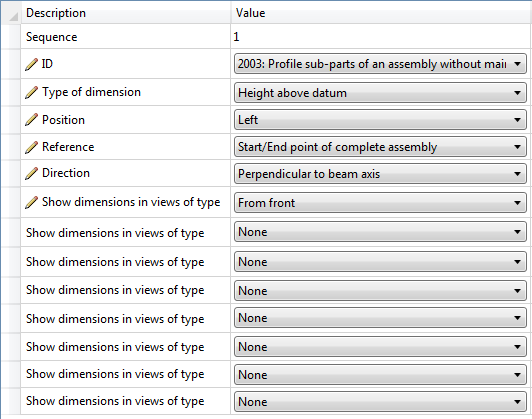Click the pencil icon beside Direction
The image size is (532, 419).
(x=31, y=173)
